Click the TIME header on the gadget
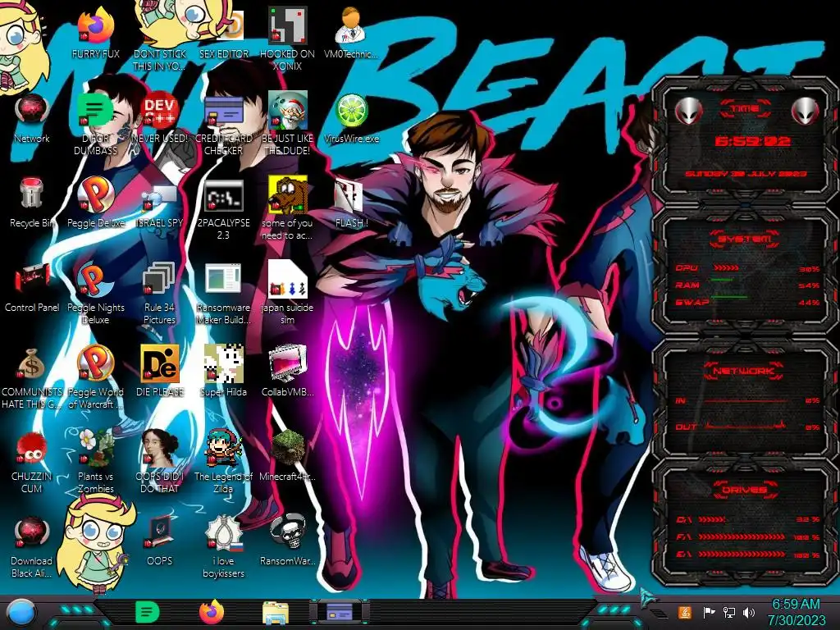The width and height of the screenshot is (840, 630). pos(745,108)
